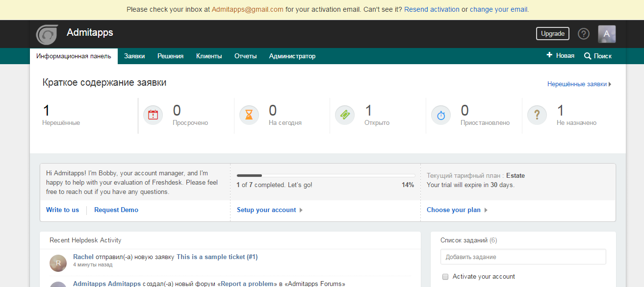Click the Новая label in header

click(565, 56)
